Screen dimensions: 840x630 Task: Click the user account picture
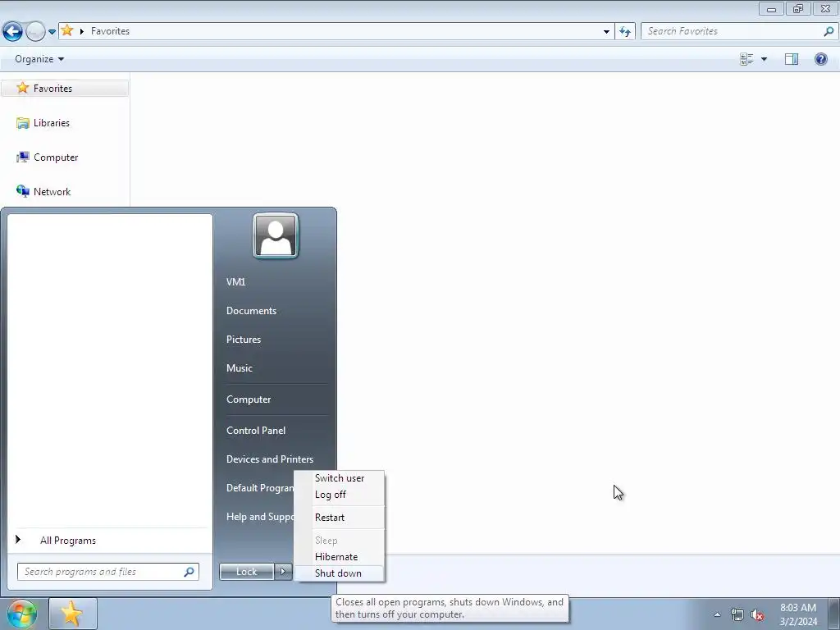276,235
